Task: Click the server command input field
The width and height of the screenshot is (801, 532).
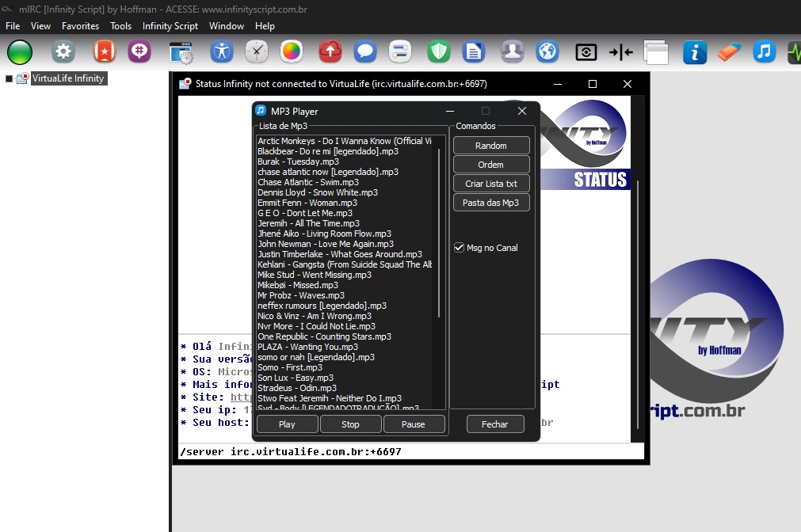Action: tap(410, 452)
